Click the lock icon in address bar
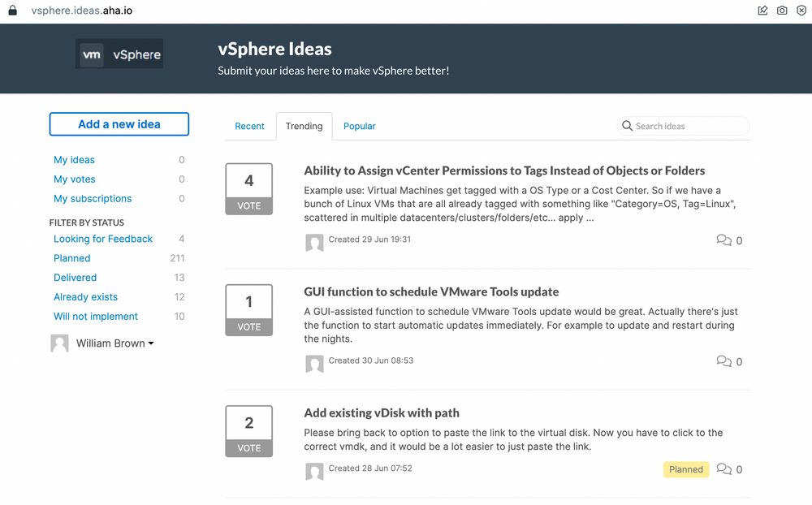 pos(12,11)
